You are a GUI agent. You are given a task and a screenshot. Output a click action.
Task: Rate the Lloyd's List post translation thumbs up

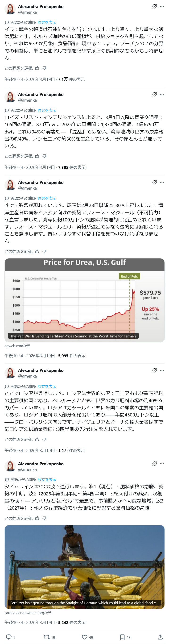tap(37, 156)
